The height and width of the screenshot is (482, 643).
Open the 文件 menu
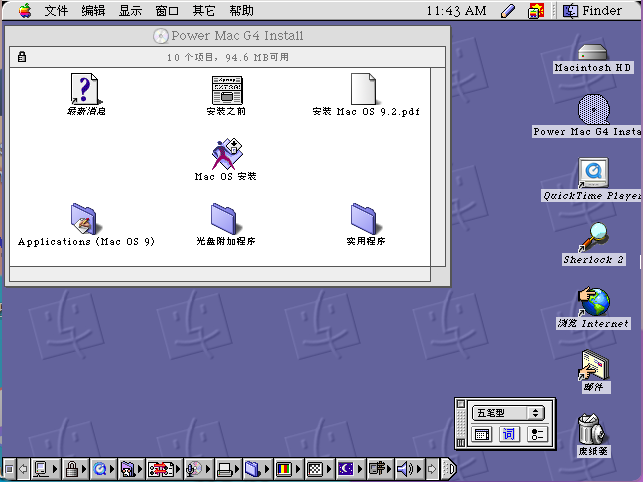[x=56, y=11]
